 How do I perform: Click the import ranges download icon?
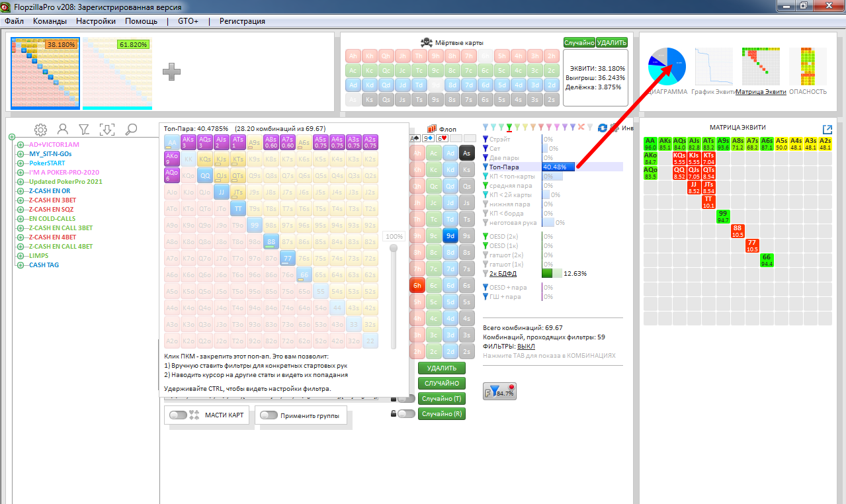[107, 130]
